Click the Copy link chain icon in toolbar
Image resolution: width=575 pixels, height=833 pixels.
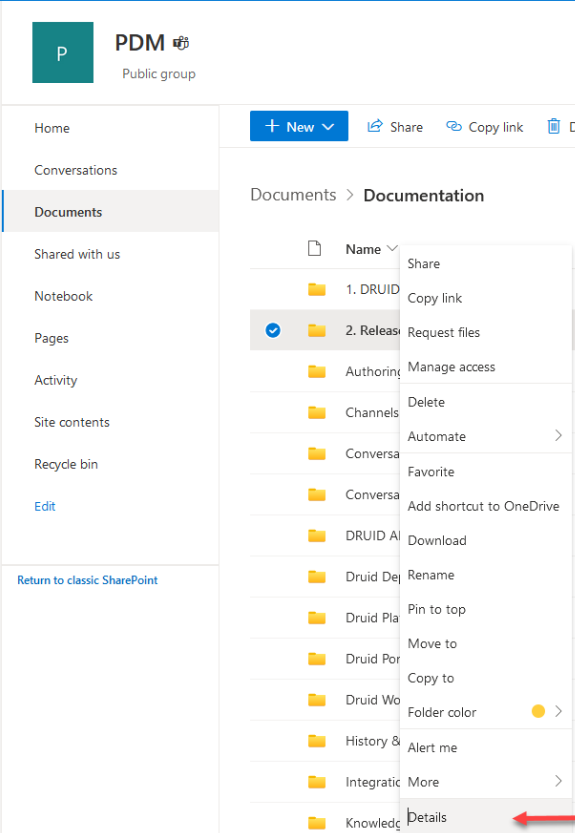pyautogui.click(x=454, y=126)
